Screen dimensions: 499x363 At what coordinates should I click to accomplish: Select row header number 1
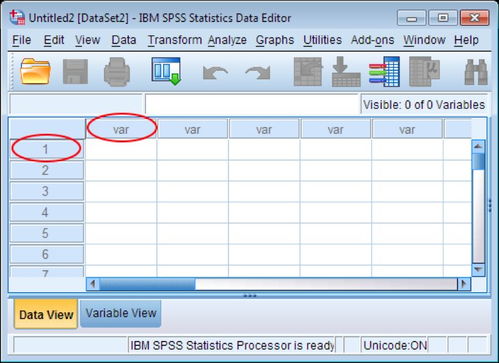pyautogui.click(x=46, y=149)
